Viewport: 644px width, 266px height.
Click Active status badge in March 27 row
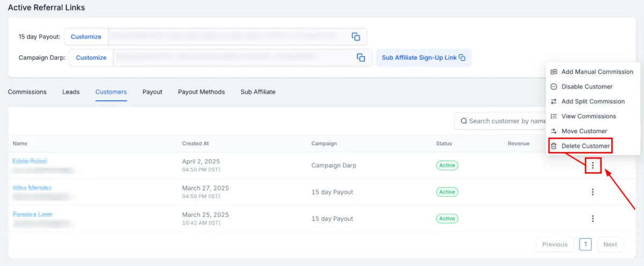447,192
